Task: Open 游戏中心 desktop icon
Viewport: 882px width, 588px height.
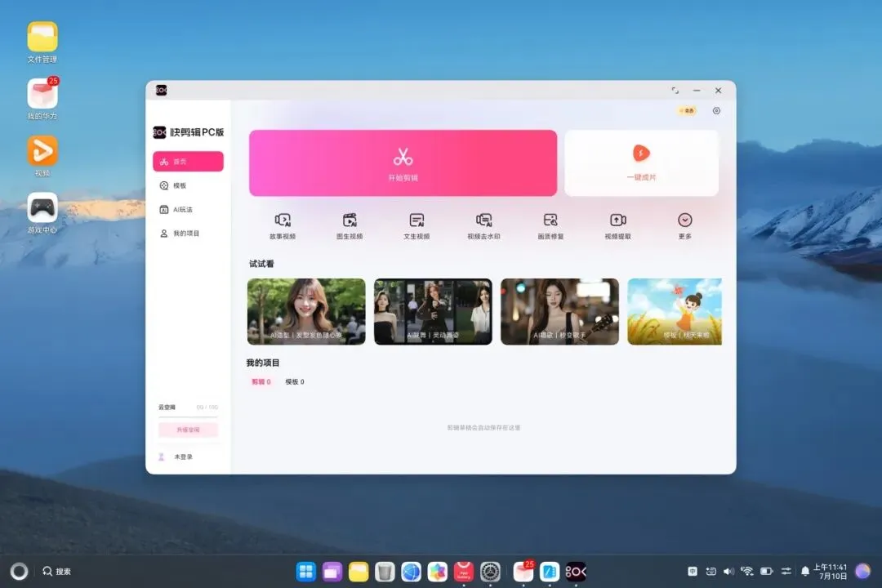Action: coord(42,212)
